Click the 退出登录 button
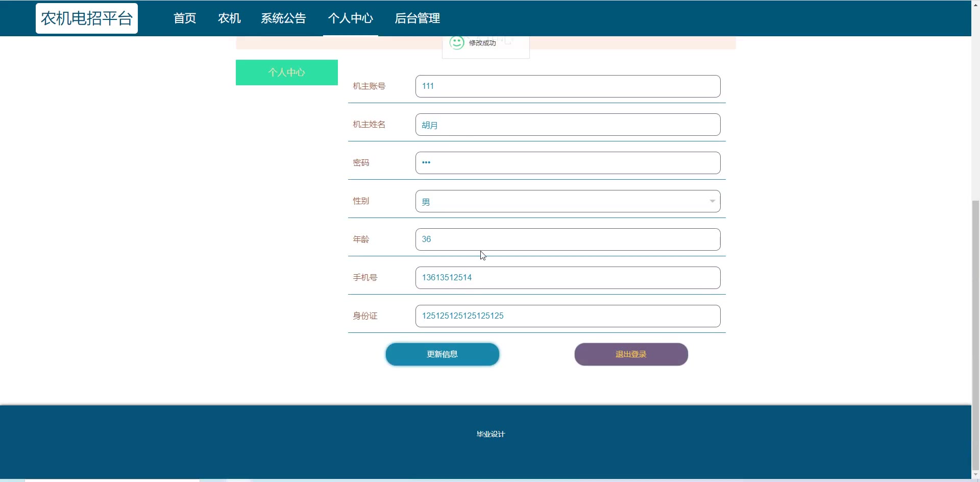 point(631,354)
